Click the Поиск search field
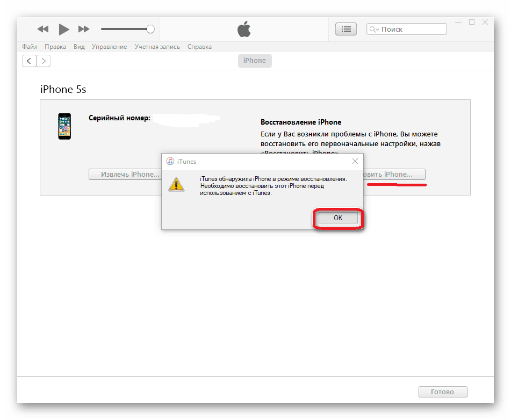Screen dimensions: 511x420 [406, 29]
